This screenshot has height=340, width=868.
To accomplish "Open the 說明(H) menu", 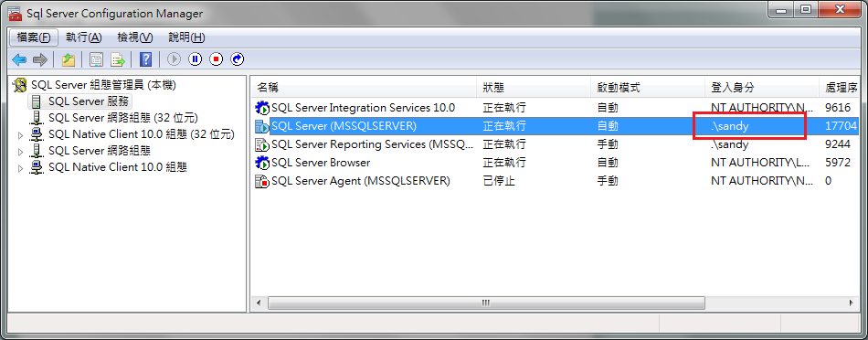I will pos(186,37).
